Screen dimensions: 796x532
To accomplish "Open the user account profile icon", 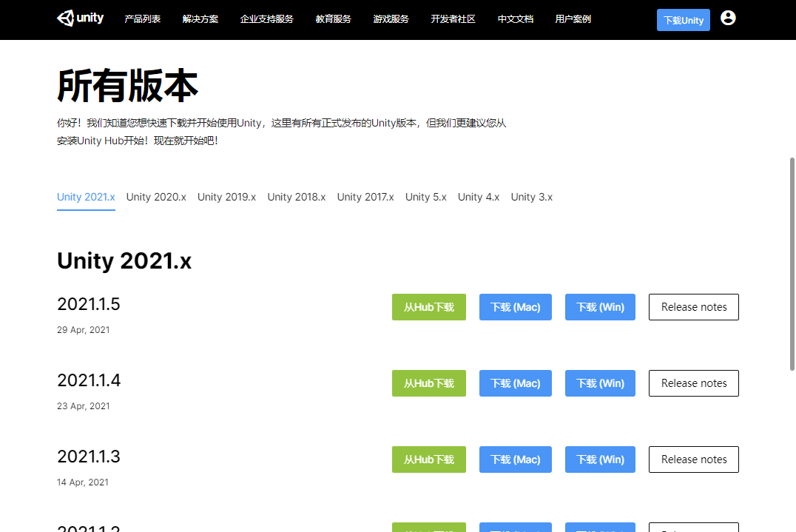I will [729, 18].
